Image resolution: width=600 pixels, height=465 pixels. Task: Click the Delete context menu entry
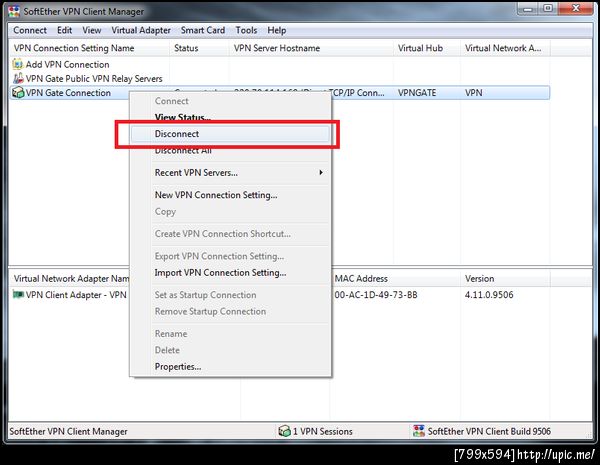[x=230, y=350]
